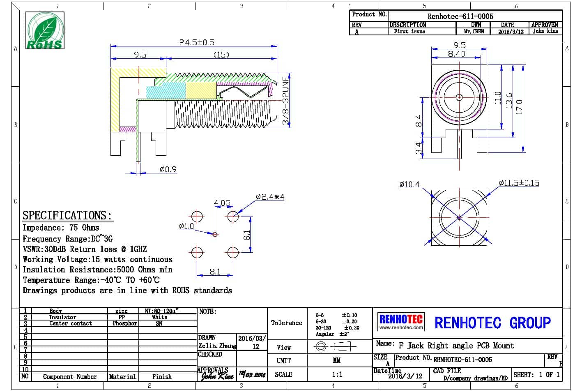Select the Ø2.4*4 hole callout
This screenshot has height=392, width=582.
270,197
